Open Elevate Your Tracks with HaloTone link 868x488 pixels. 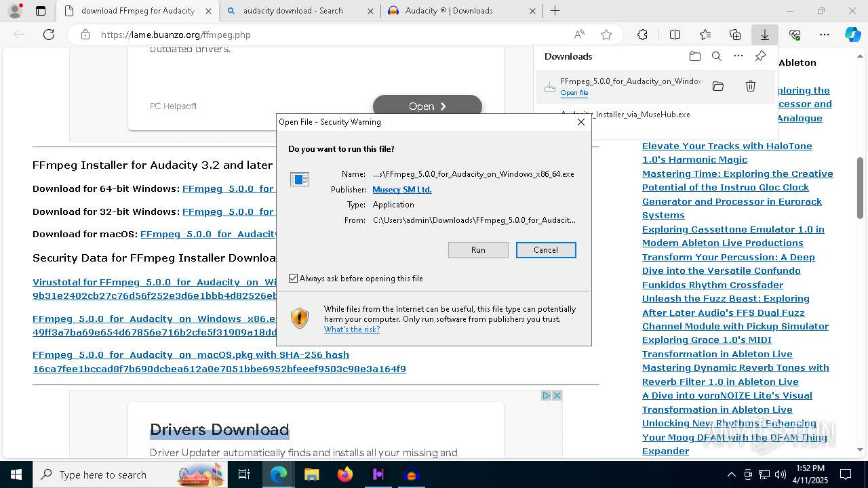coord(727,153)
